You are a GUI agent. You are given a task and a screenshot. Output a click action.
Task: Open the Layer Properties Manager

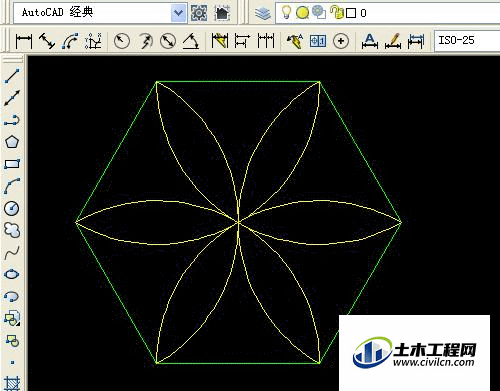point(263,13)
